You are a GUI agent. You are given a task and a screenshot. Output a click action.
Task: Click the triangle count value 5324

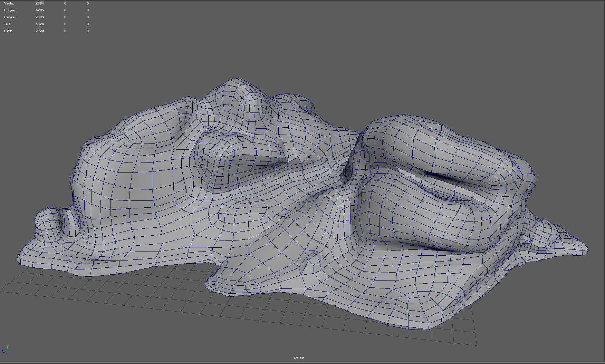40,24
